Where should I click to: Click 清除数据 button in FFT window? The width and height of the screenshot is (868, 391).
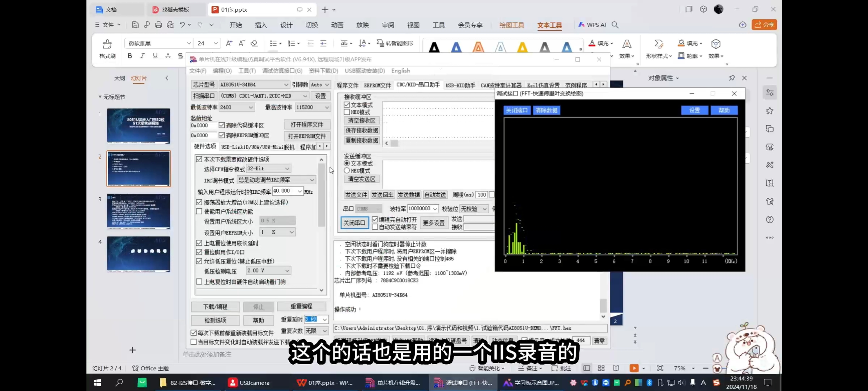[546, 110]
